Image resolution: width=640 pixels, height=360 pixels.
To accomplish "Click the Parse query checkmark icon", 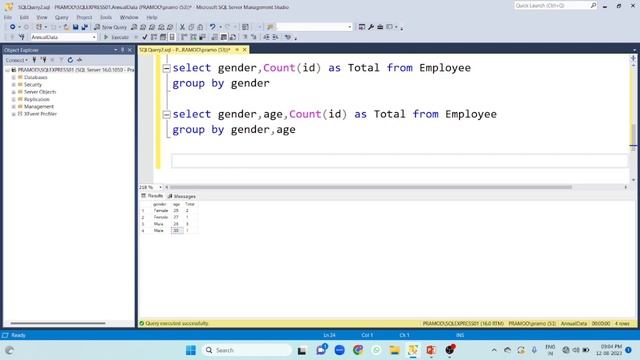I will click(x=145, y=37).
